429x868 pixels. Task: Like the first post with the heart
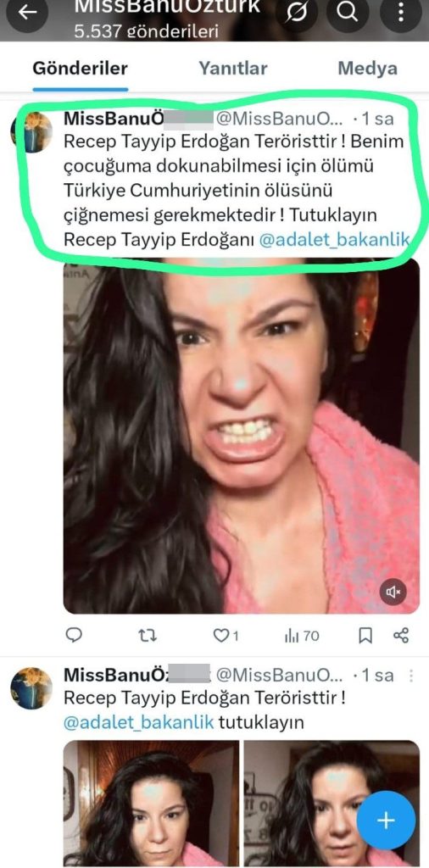pyautogui.click(x=226, y=636)
